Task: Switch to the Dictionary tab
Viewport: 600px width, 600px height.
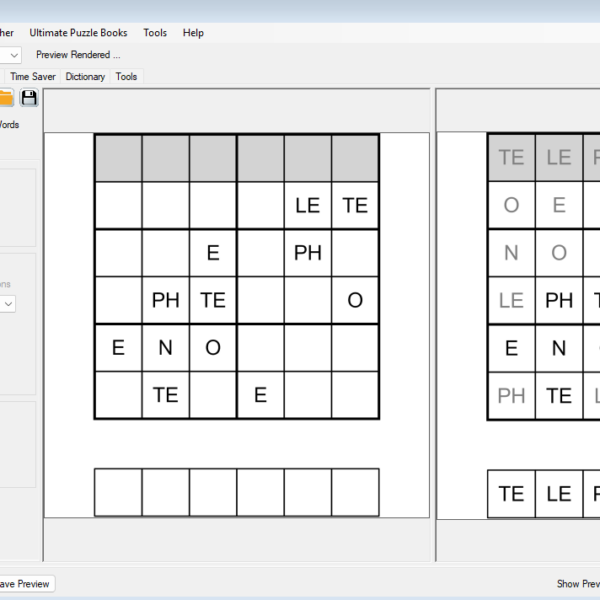Action: coord(85,77)
